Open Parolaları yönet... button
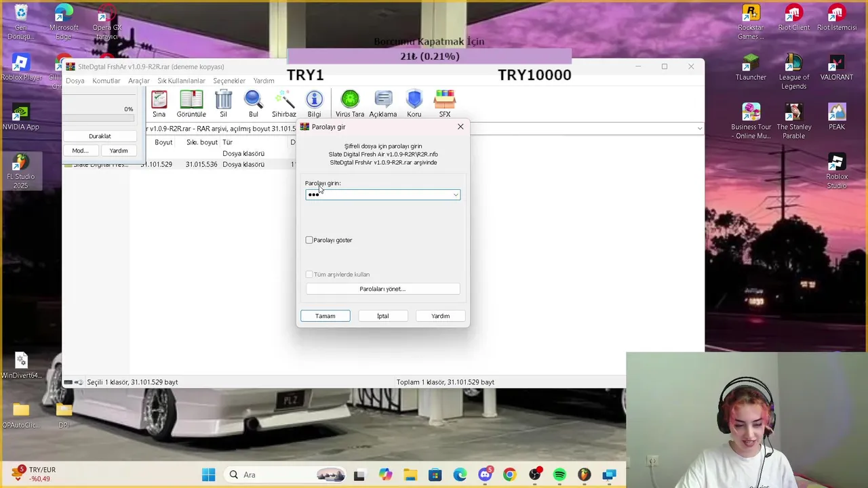 [382, 289]
